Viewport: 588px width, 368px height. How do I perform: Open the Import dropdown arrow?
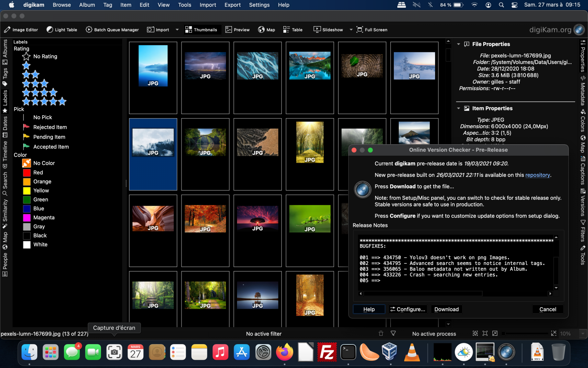coord(177,29)
